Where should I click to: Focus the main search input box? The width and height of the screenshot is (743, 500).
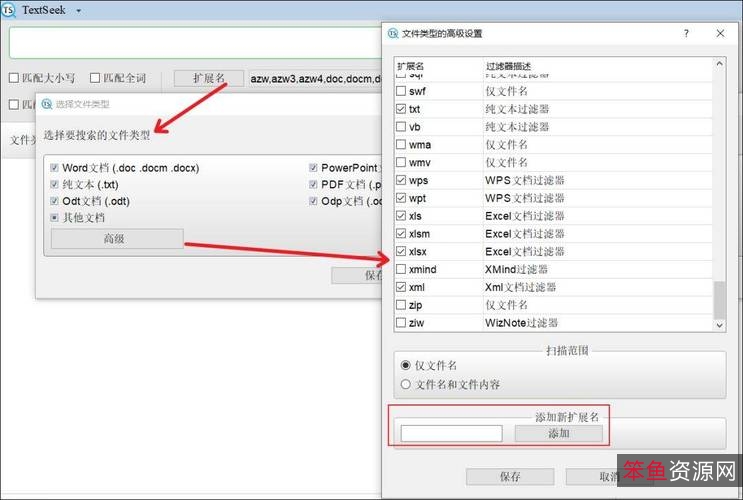point(195,42)
